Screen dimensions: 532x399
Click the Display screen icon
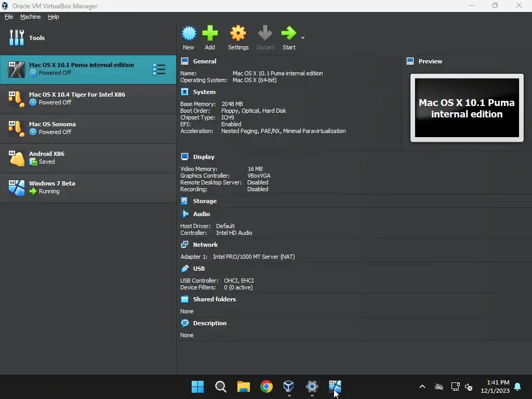184,156
